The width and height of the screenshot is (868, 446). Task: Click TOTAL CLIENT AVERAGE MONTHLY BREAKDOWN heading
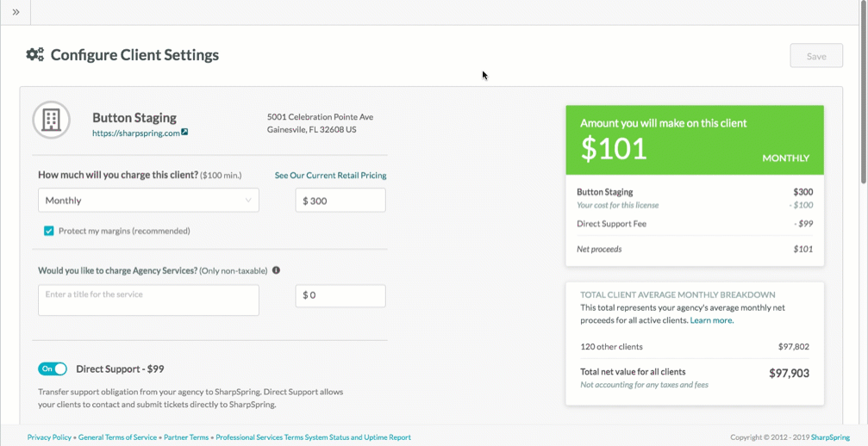tap(678, 295)
